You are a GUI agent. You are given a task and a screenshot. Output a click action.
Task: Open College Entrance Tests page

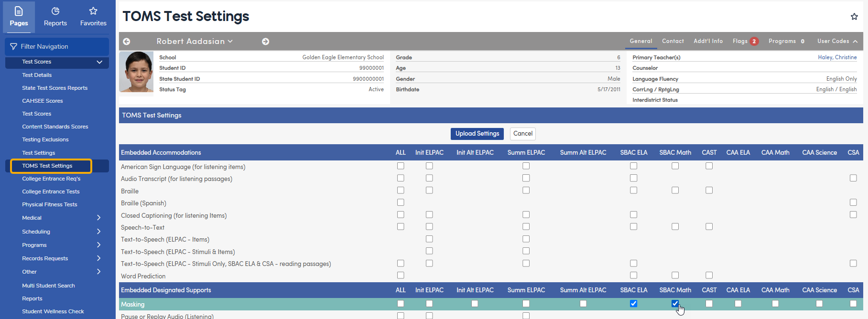tap(51, 191)
